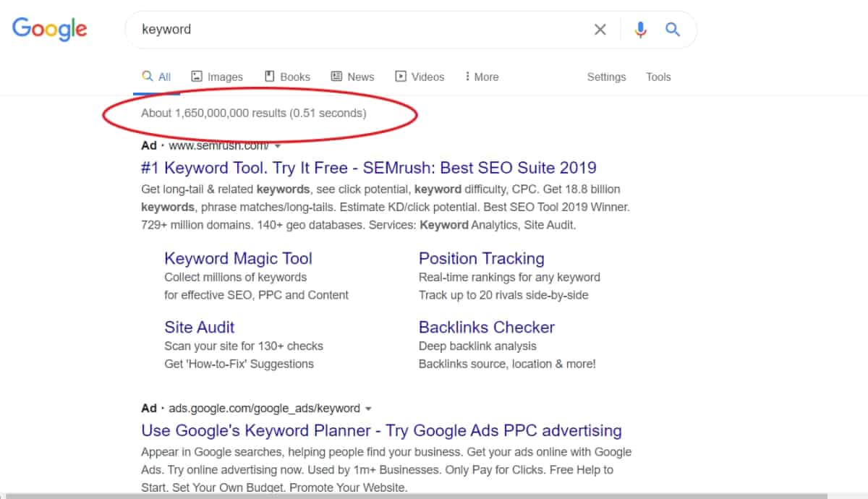Select the All results tab
The image size is (868, 499).
(156, 77)
